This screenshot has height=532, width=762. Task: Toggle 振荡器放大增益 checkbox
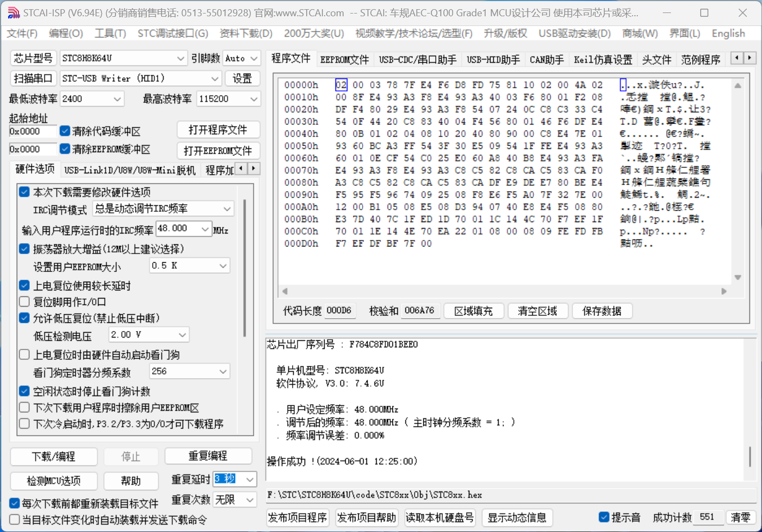click(24, 249)
